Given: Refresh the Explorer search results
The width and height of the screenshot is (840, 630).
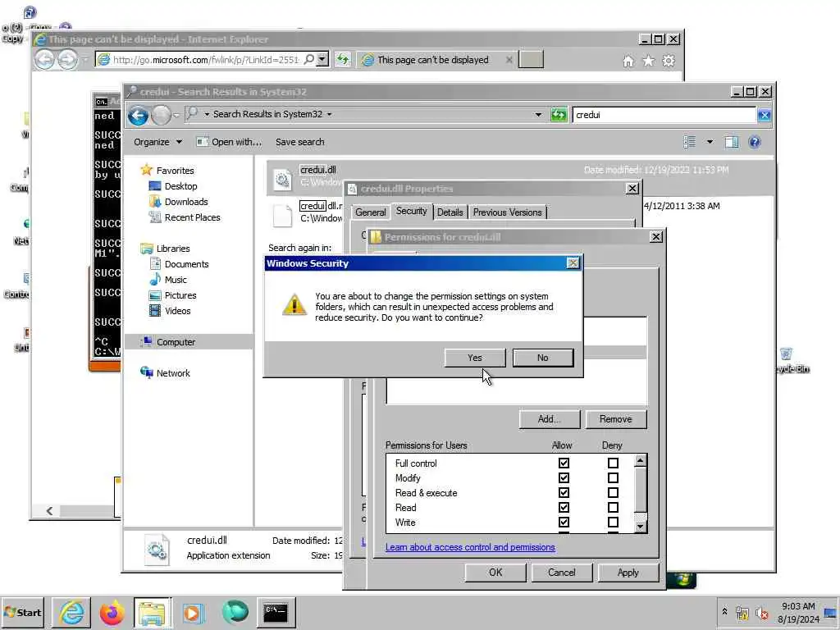Looking at the screenshot, I should tap(558, 115).
